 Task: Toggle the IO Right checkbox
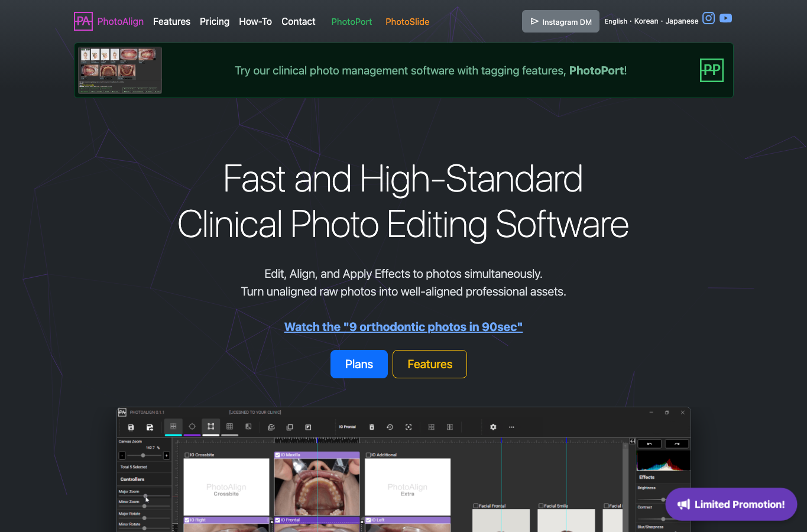click(187, 520)
